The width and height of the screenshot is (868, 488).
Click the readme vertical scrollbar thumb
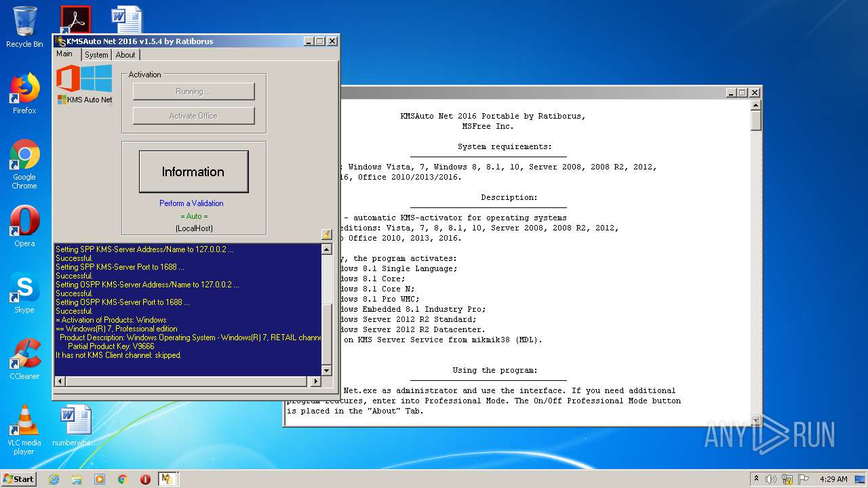coord(756,121)
